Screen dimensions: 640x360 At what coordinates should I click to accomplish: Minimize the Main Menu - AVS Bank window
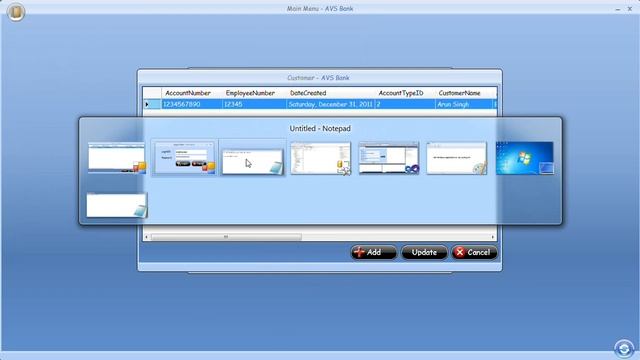point(618,9)
